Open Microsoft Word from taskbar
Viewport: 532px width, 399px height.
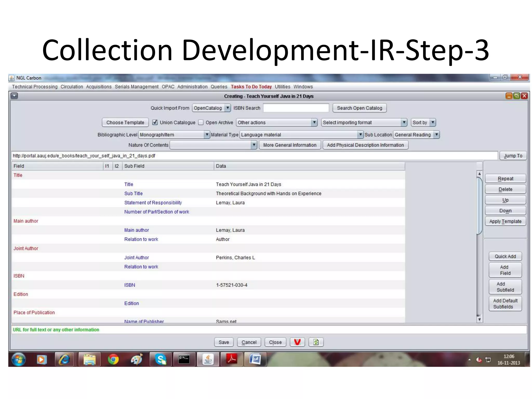click(x=255, y=360)
